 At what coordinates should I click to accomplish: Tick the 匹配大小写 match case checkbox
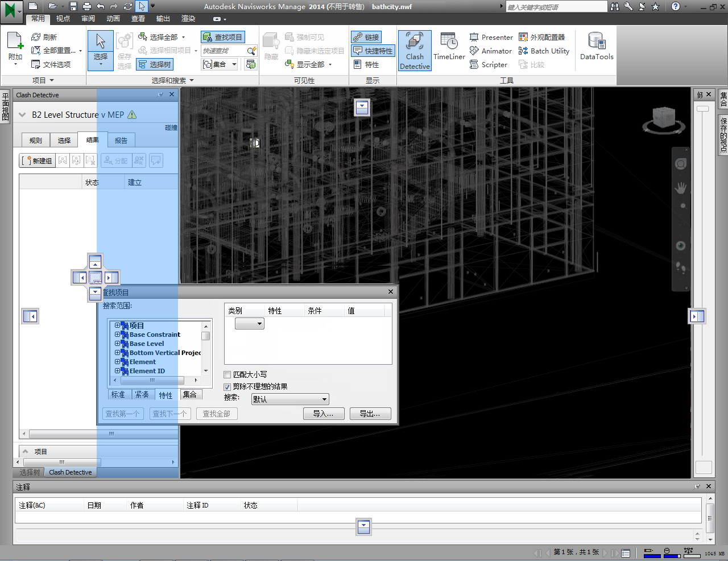[x=227, y=374]
